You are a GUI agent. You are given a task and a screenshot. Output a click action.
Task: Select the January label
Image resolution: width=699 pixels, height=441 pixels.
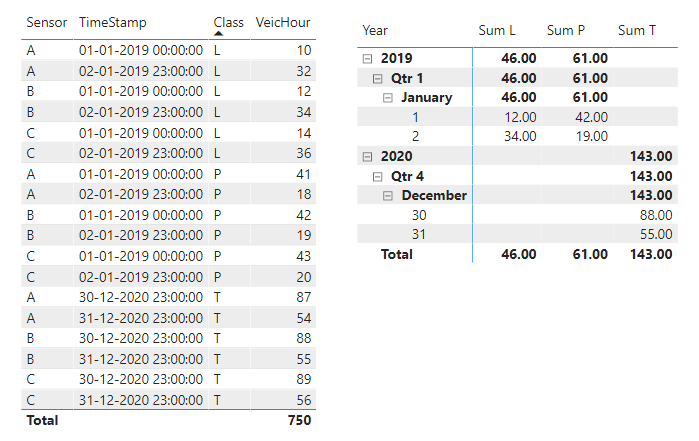427,98
